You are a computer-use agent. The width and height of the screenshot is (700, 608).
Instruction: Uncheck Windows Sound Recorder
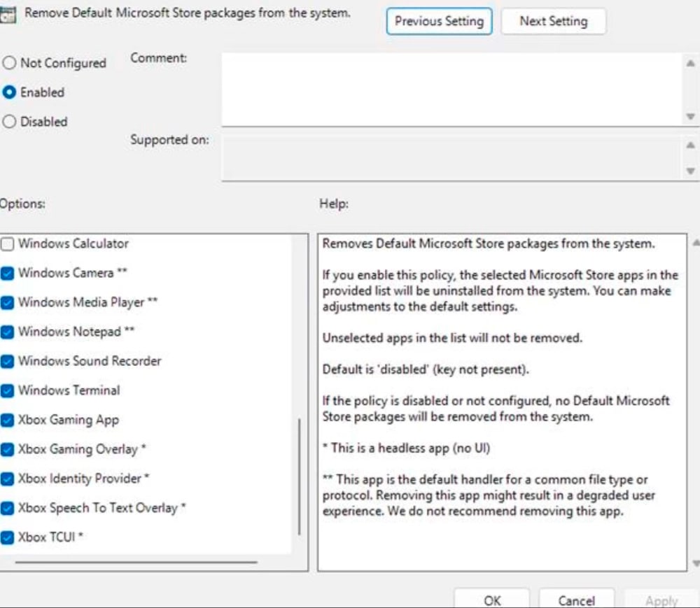click(x=8, y=362)
